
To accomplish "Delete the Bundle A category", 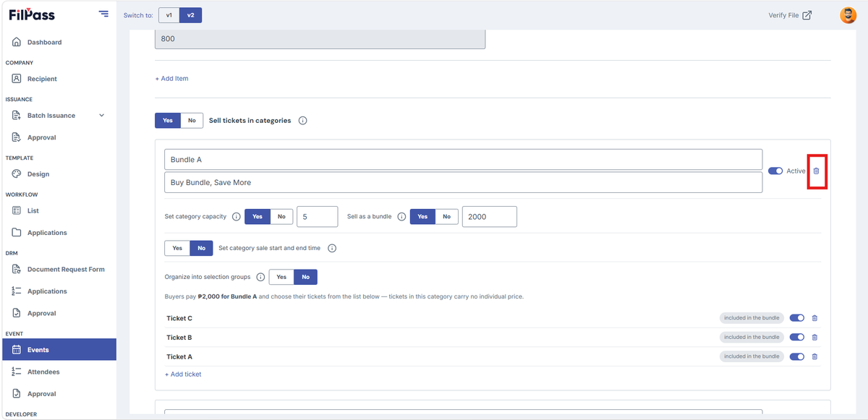I will [817, 171].
